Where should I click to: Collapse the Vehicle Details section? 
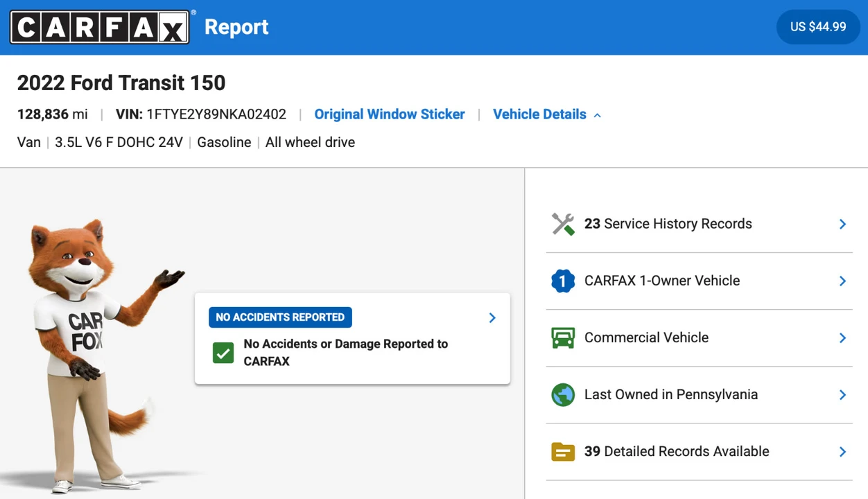click(546, 114)
